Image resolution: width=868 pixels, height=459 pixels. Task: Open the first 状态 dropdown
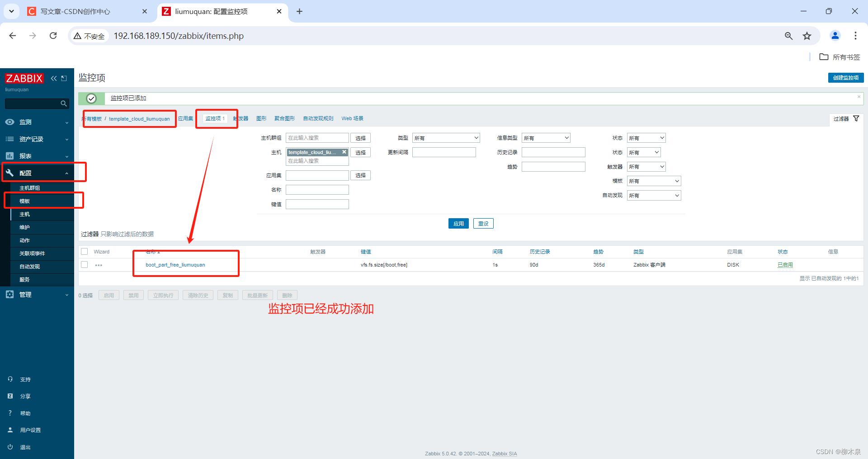point(646,138)
